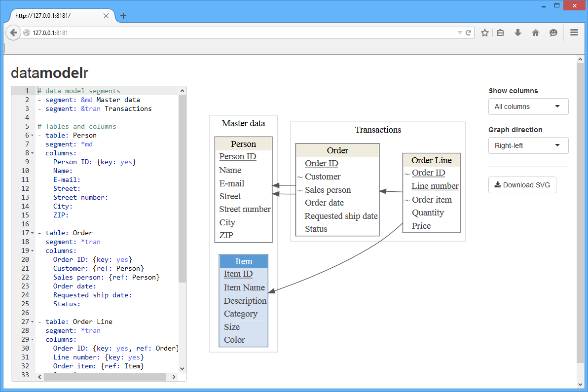
Task: Click the Download SVG button
Action: coord(522,185)
